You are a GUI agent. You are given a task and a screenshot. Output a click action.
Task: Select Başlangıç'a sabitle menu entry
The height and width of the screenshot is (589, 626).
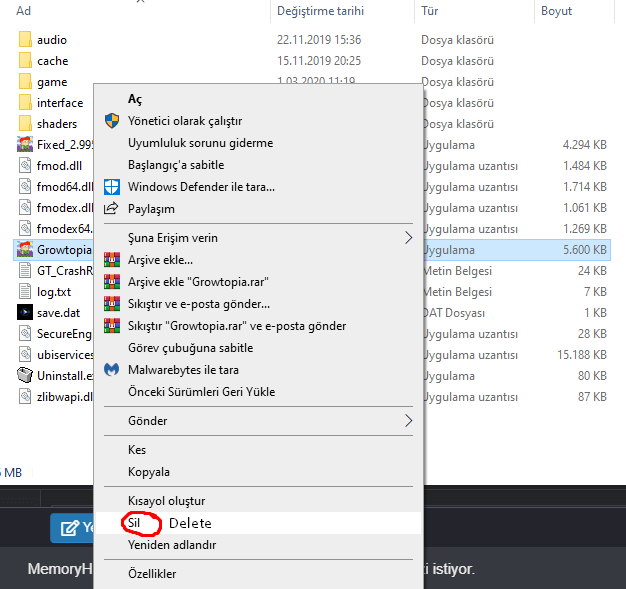[259, 165]
